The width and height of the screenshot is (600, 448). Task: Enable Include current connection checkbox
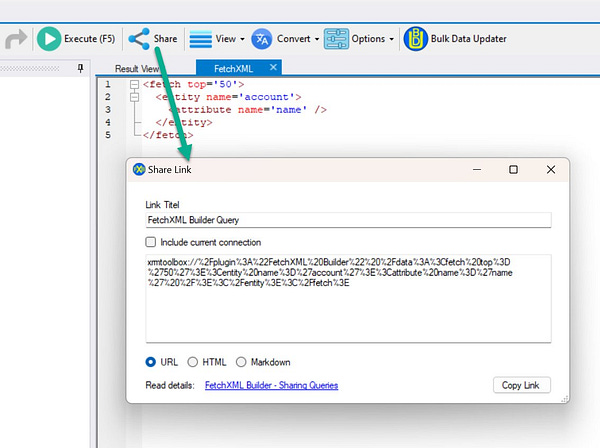tap(151, 242)
